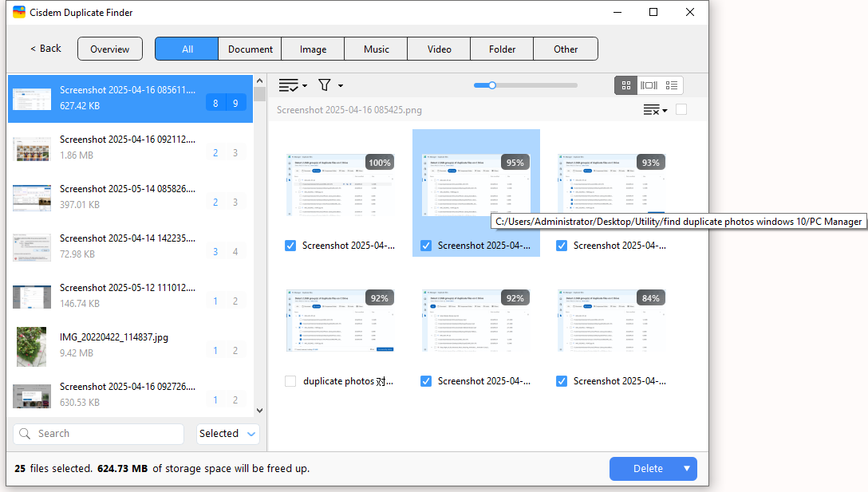Image resolution: width=868 pixels, height=492 pixels.
Task: Expand the filter funnel dropdown arrow
Action: [x=341, y=86]
